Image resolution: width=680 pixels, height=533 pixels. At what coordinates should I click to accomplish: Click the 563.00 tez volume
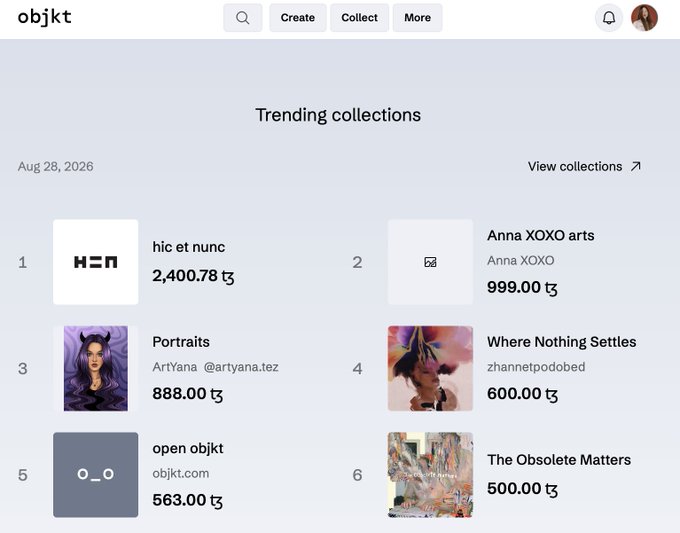[x=187, y=500]
